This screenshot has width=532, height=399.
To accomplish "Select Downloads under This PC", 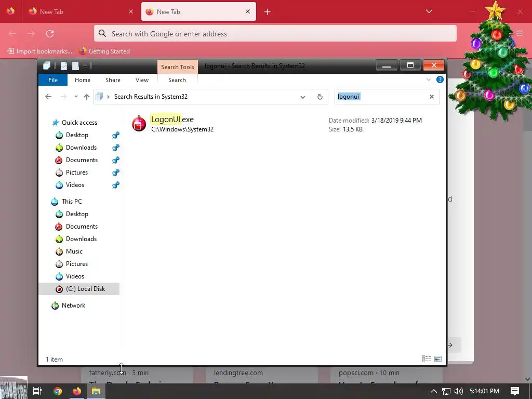I will point(81,239).
